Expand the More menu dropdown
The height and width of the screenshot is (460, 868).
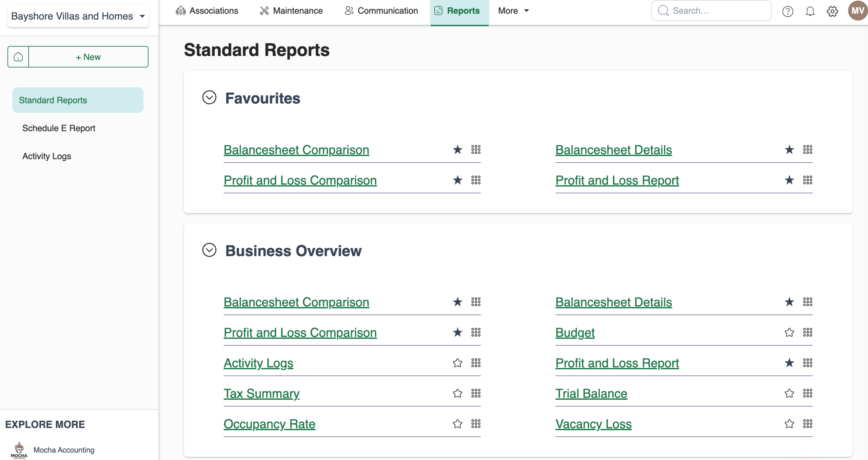coord(513,11)
